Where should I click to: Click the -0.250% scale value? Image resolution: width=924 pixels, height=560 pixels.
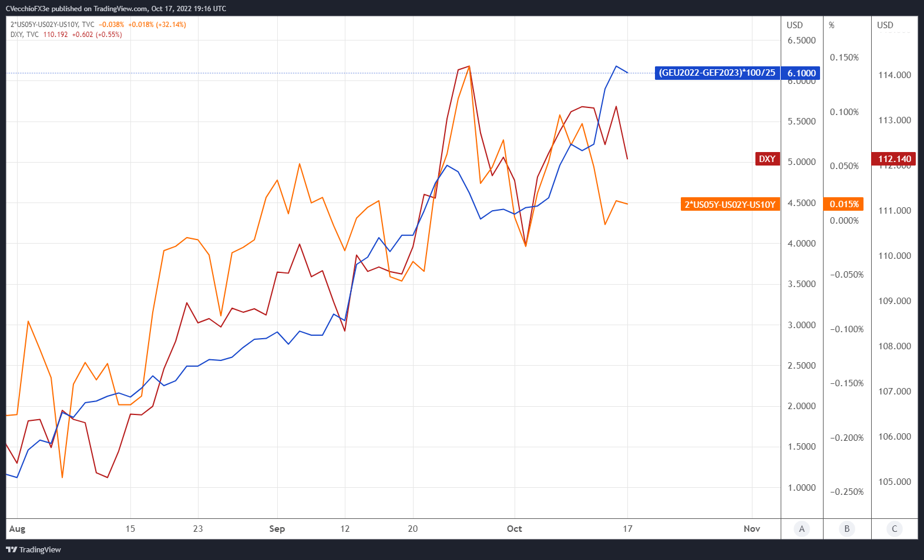pos(846,492)
